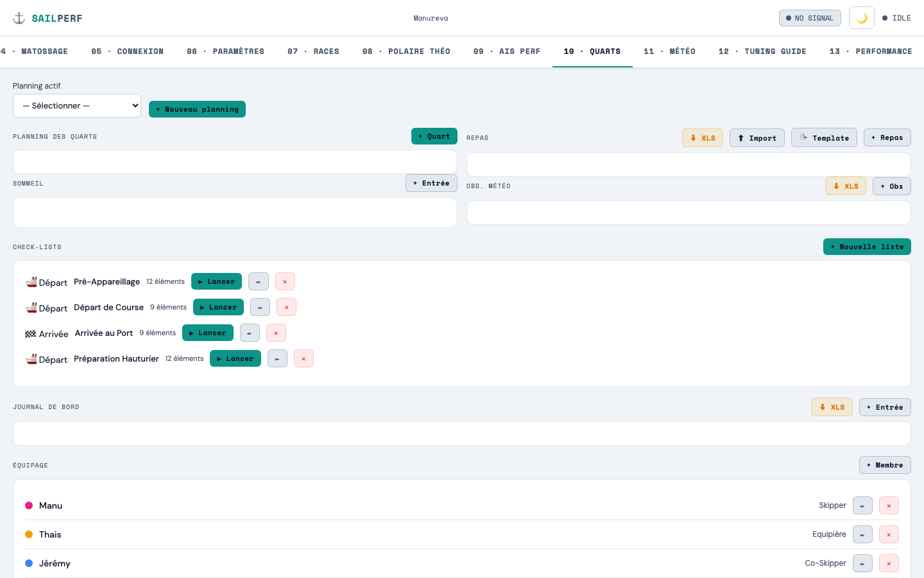Click the Arrivée checkered flag icon
Screen dimensions: 924x578
coord(31,334)
